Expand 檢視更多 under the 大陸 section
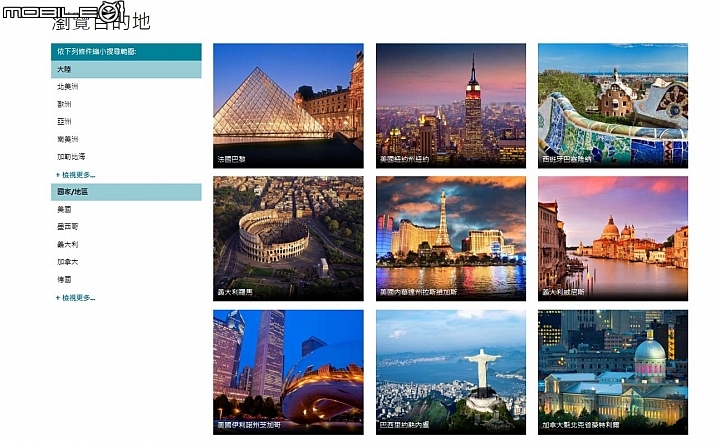The height and width of the screenshot is (442, 720). coord(76,175)
